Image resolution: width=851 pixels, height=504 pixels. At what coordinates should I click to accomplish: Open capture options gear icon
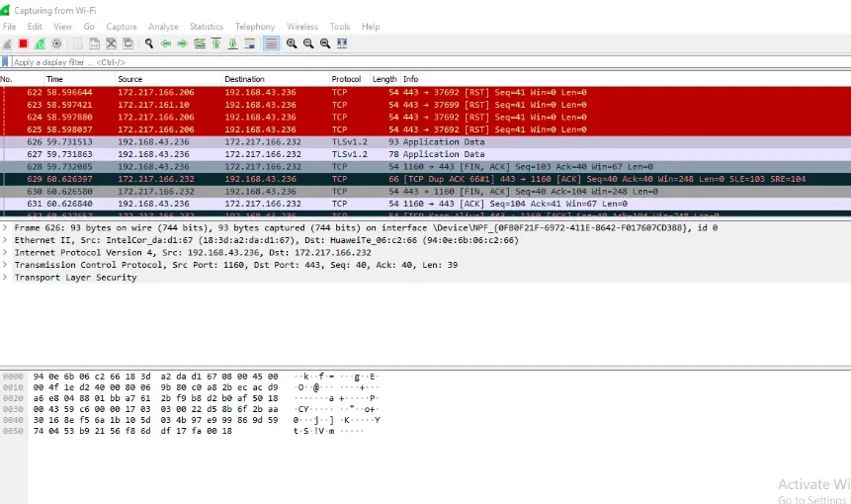pos(56,43)
